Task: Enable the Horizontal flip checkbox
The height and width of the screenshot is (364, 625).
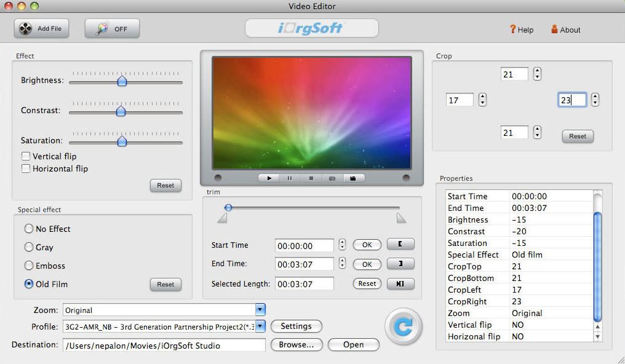Action: (26, 168)
